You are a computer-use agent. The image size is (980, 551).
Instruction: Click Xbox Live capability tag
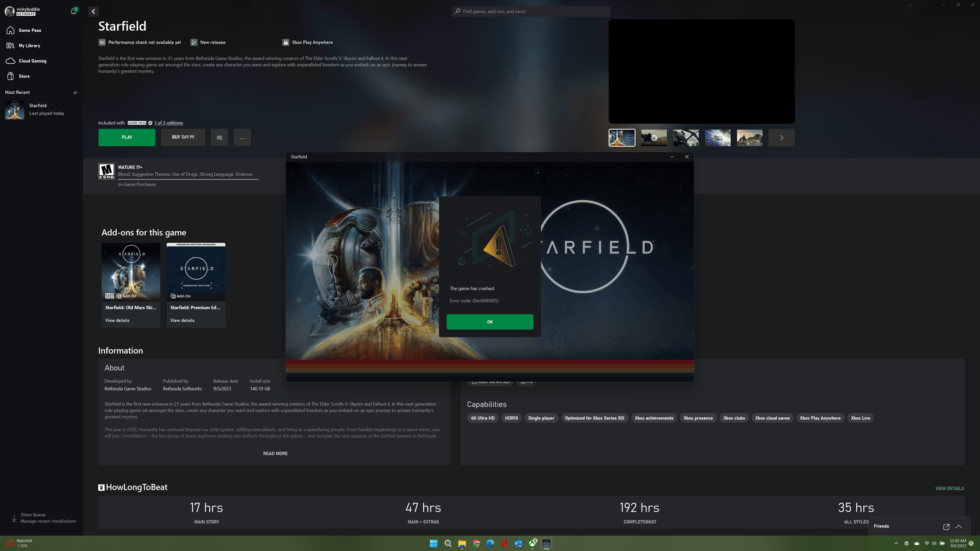(x=861, y=418)
